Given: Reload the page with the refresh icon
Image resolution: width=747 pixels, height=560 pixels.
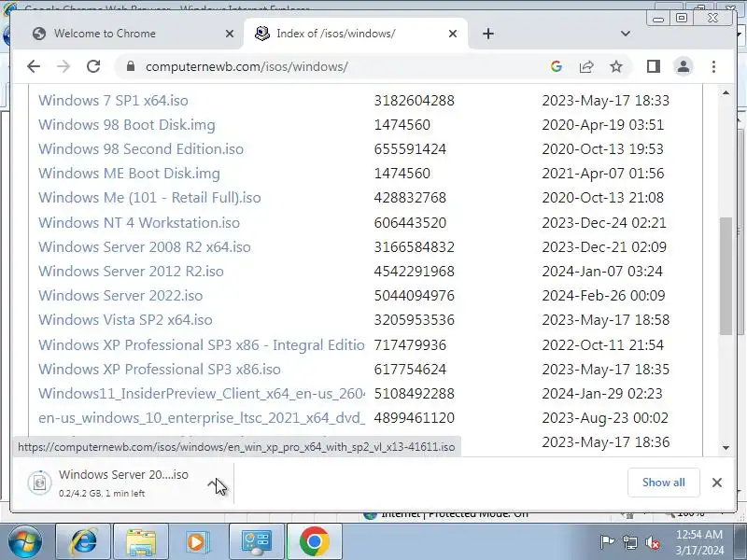Looking at the screenshot, I should (93, 66).
